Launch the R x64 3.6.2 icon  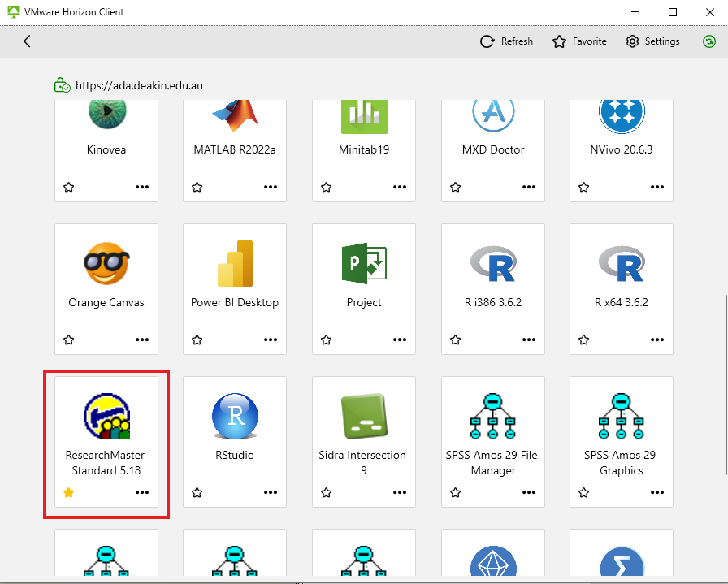[622, 264]
